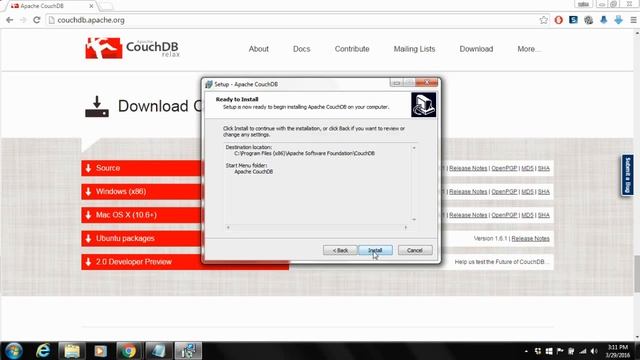Download the Windows (x86) package
This screenshot has height=360, width=640.
pos(142,191)
